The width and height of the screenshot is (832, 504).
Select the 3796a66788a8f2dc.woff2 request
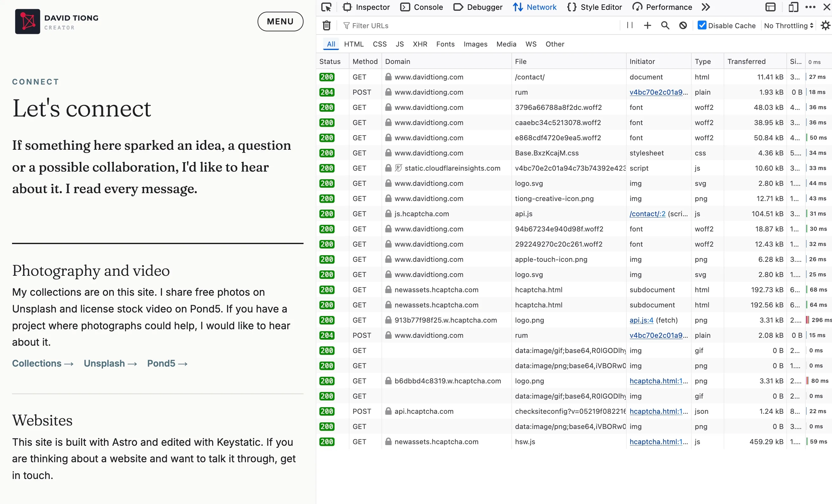pyautogui.click(x=574, y=107)
